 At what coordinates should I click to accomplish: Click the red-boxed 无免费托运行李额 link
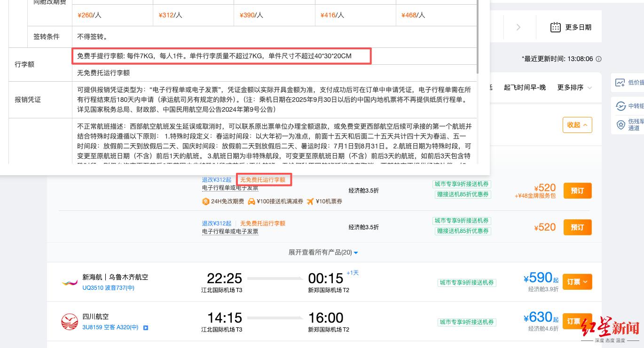(263, 179)
